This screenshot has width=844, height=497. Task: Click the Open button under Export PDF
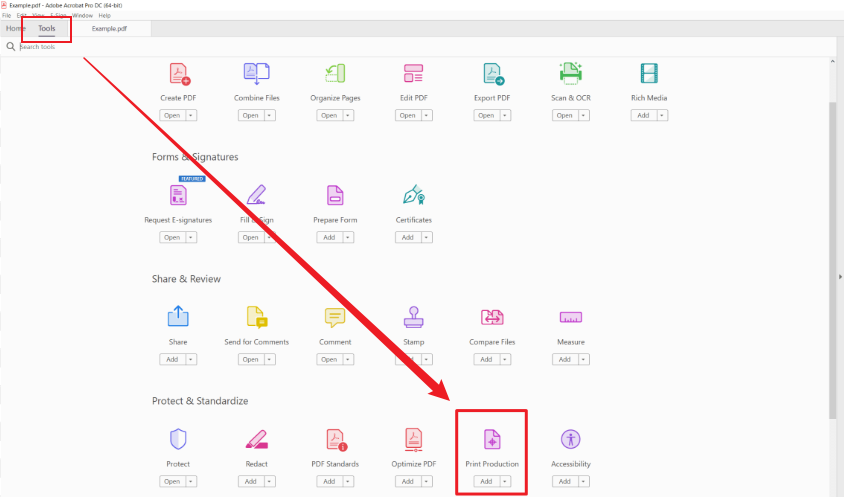click(487, 115)
